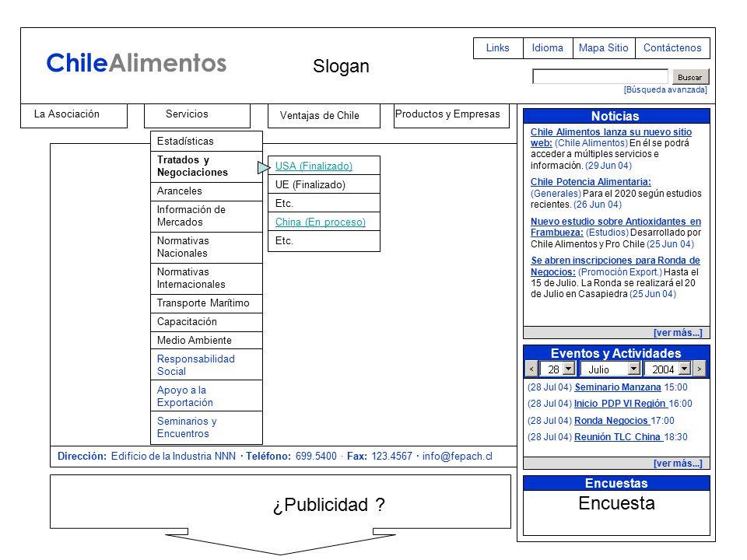
Task: Select Etc. item below China (En proceso)
Action: pos(324,241)
